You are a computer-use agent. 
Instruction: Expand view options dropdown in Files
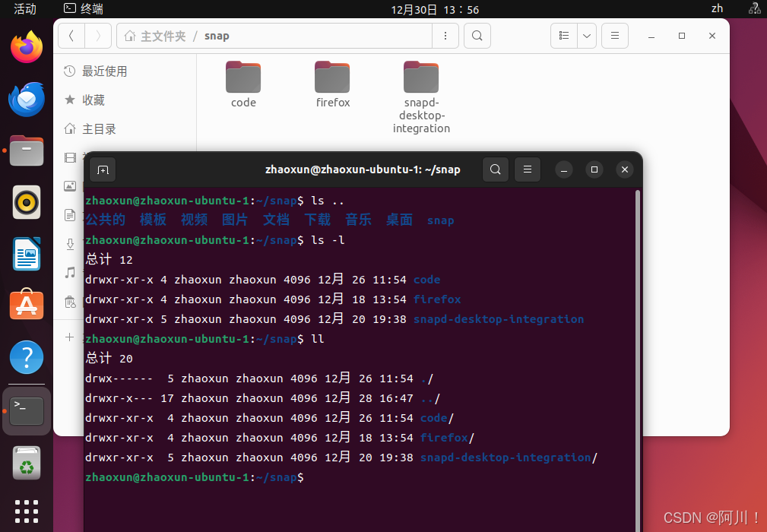tap(587, 36)
